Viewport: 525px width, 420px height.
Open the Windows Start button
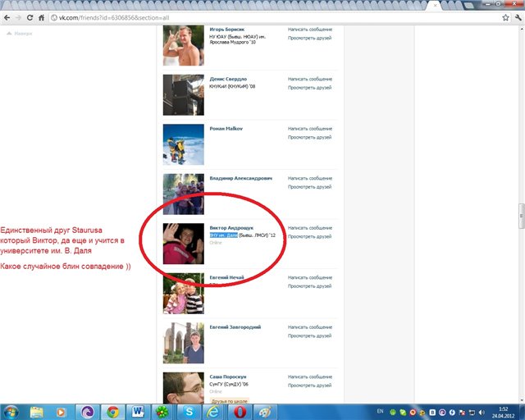coord(10,412)
